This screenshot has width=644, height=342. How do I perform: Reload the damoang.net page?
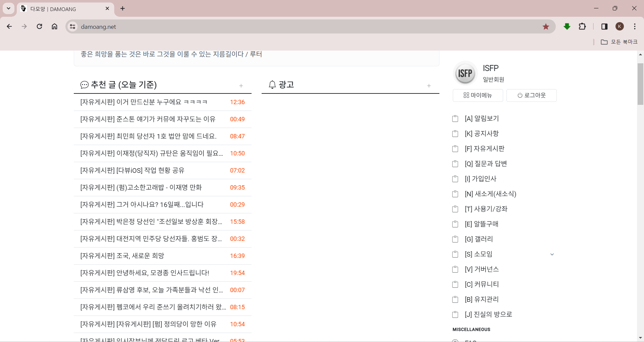tap(39, 26)
